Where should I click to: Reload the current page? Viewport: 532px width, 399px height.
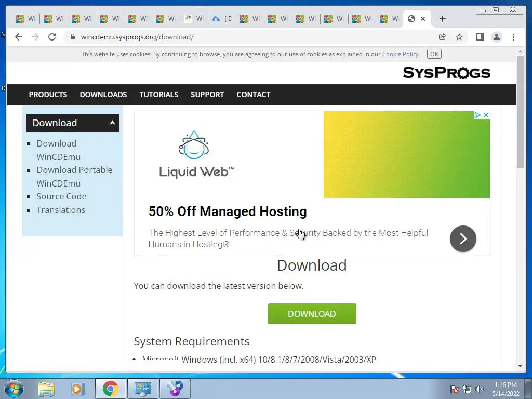pos(52,37)
